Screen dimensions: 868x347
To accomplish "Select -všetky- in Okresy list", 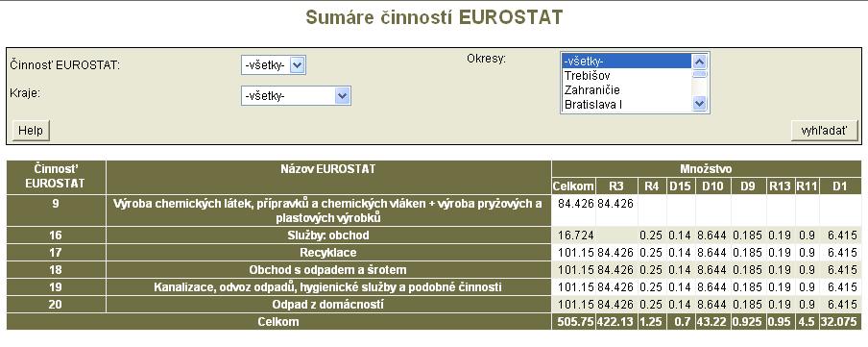I will click(x=627, y=61).
